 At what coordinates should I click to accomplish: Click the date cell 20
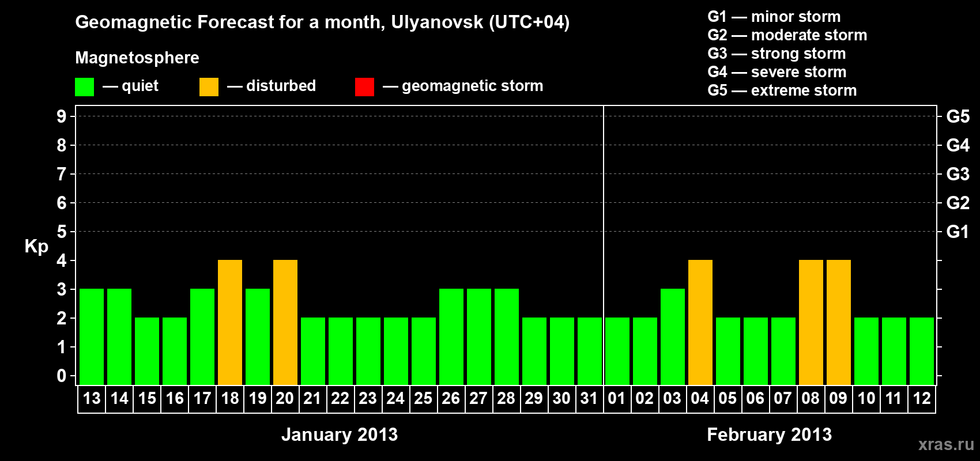(x=285, y=399)
